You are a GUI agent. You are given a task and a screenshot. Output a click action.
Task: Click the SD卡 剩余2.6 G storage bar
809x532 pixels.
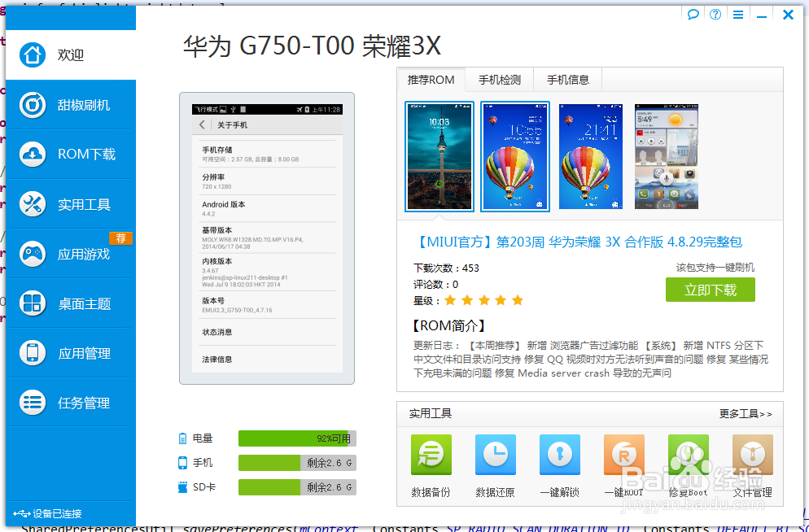[297, 487]
